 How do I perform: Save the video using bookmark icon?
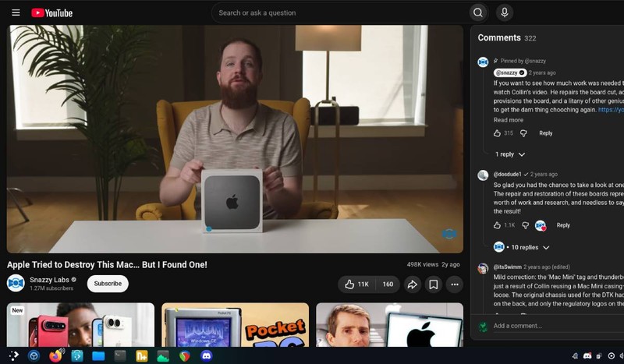(x=434, y=284)
